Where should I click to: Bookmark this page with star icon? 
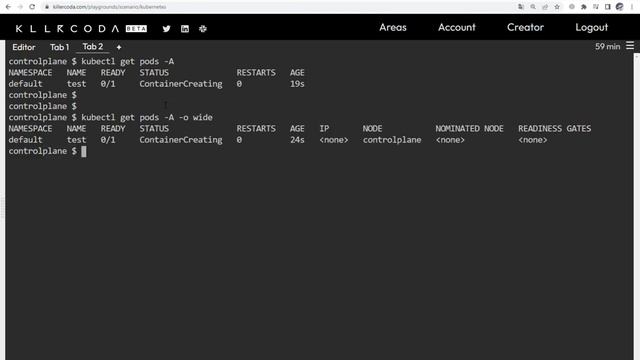[557, 7]
